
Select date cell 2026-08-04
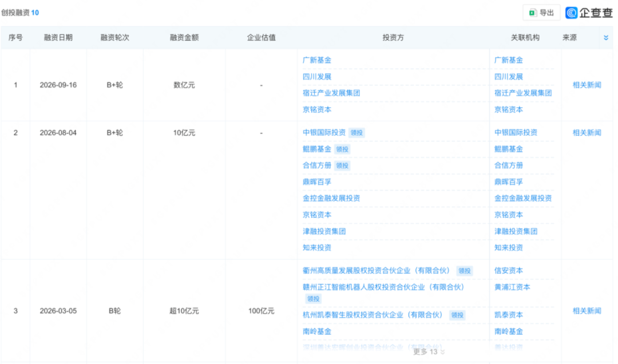tap(58, 133)
